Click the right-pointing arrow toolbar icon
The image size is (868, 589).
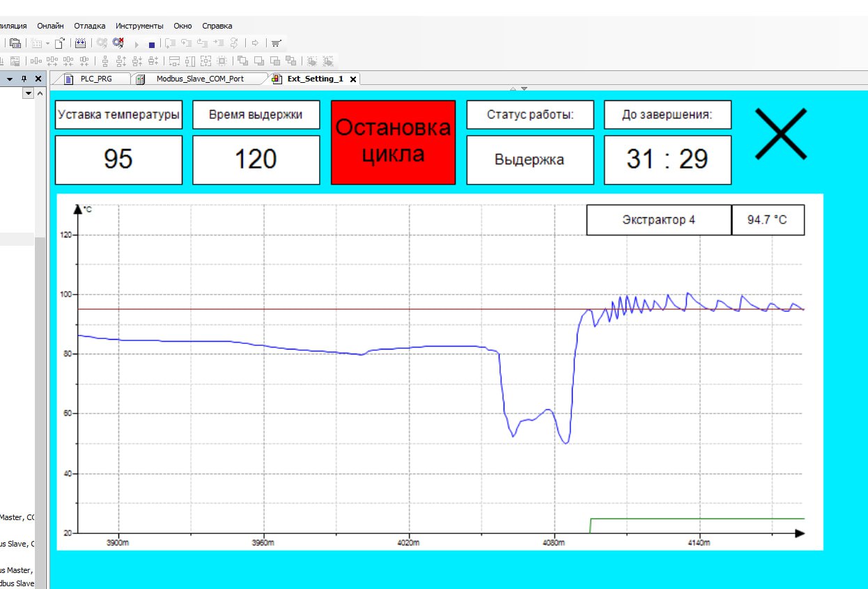coord(254,42)
